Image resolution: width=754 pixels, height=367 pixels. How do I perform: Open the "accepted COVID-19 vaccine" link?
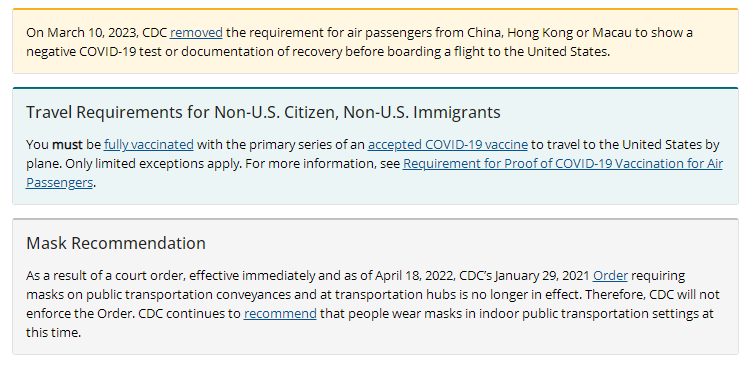click(x=448, y=144)
